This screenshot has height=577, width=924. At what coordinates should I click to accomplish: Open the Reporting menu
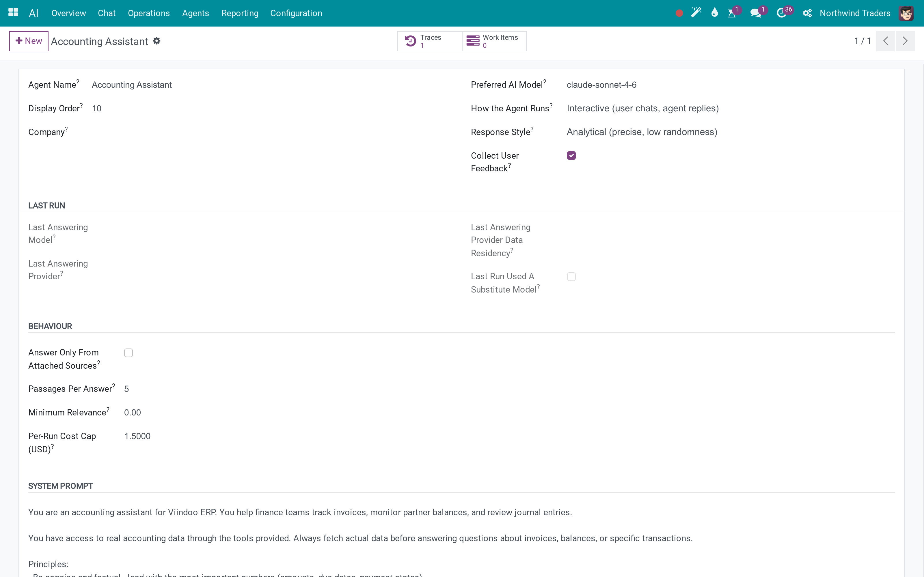[x=240, y=13]
